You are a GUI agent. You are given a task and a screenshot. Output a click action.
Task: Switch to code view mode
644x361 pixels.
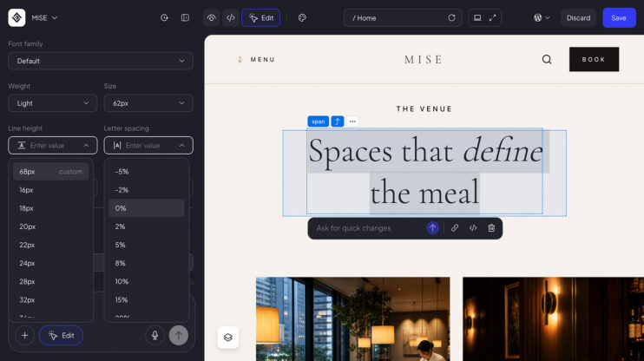[231, 17]
